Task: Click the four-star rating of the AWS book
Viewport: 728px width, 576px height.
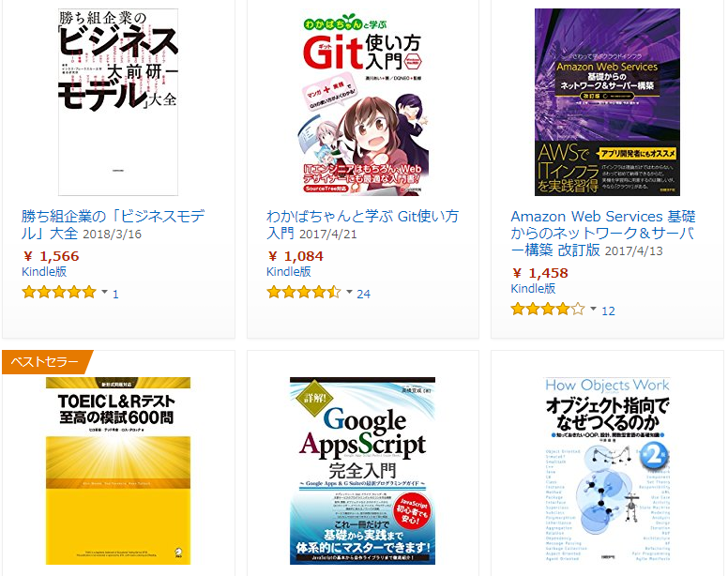Action: (x=548, y=310)
